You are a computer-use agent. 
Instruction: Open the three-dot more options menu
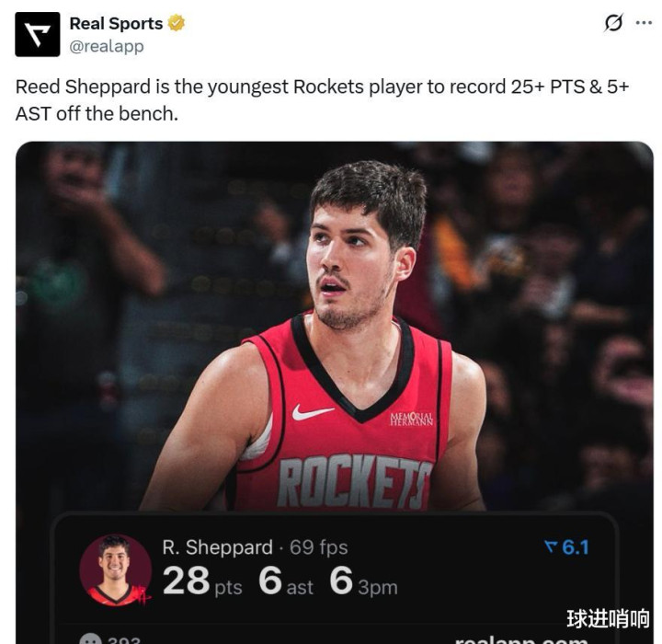click(644, 23)
